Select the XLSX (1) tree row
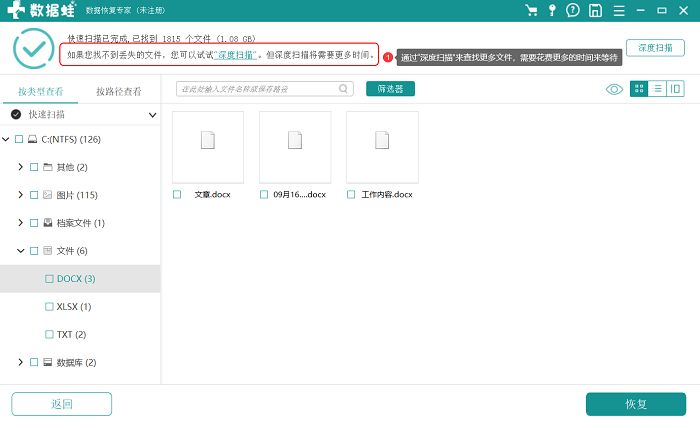 coord(80,307)
